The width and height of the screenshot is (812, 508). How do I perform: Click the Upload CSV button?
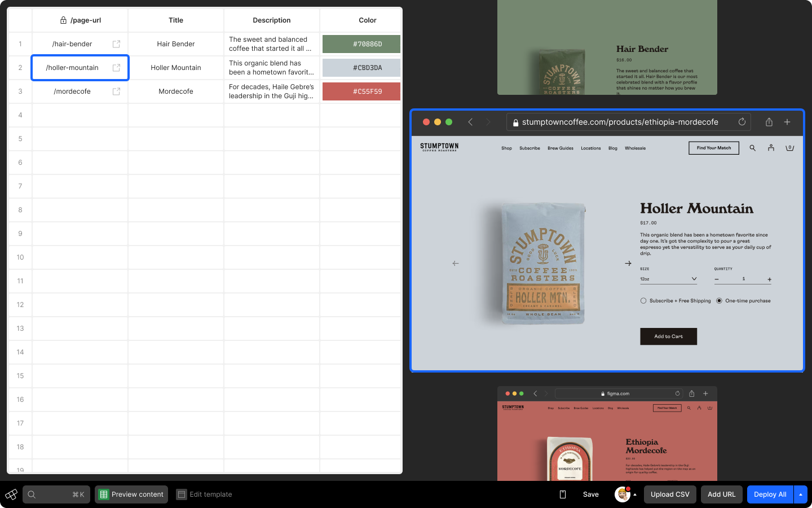670,494
